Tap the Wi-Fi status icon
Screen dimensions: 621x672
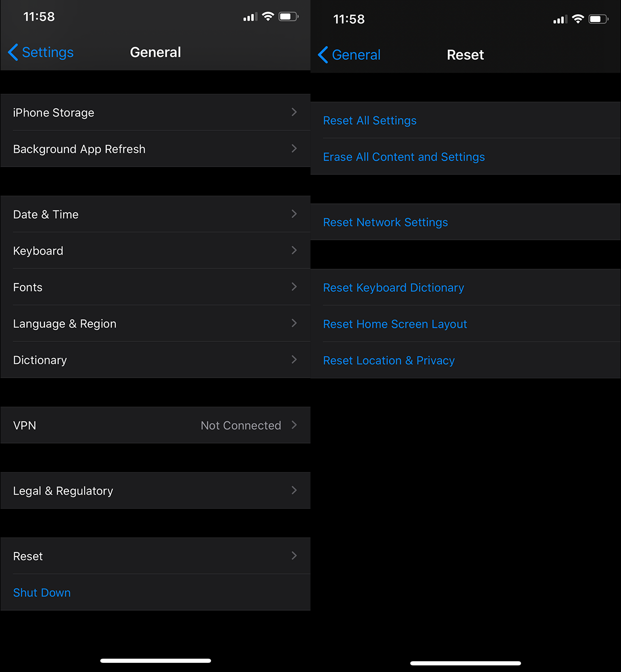point(268,16)
